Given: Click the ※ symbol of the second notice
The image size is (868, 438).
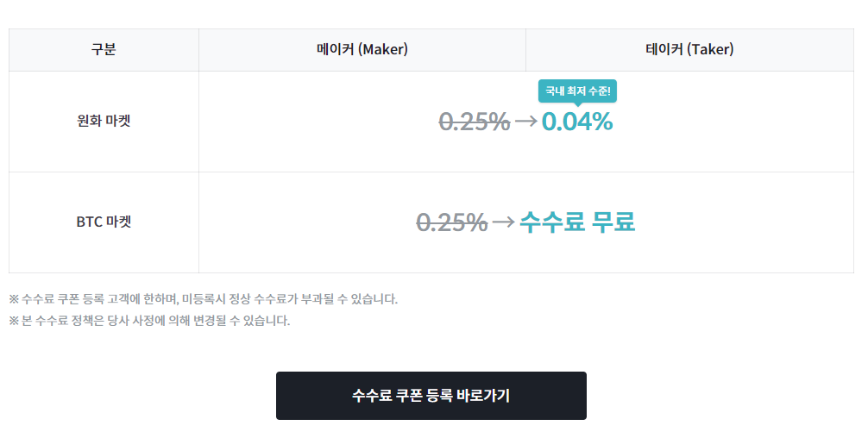Looking at the screenshot, I should tap(14, 322).
